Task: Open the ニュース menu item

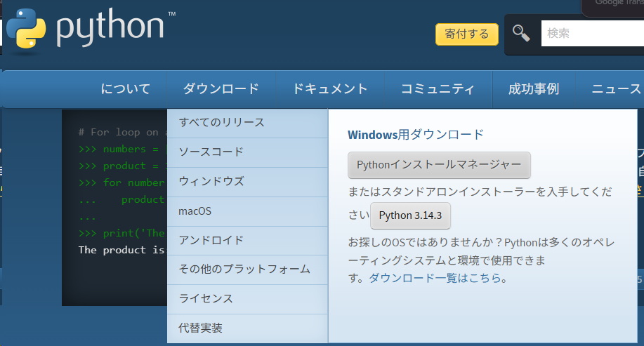Action: (616, 88)
